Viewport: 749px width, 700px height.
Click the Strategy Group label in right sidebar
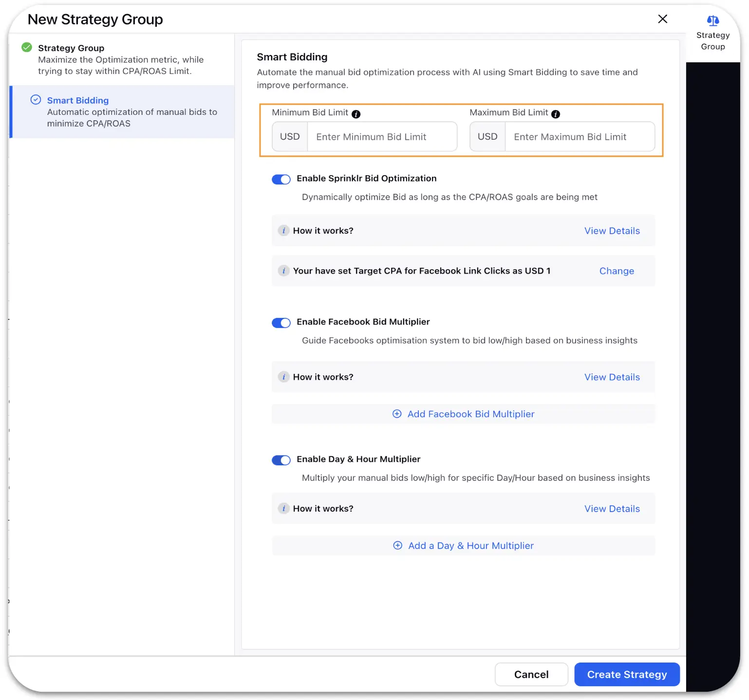[x=713, y=41]
